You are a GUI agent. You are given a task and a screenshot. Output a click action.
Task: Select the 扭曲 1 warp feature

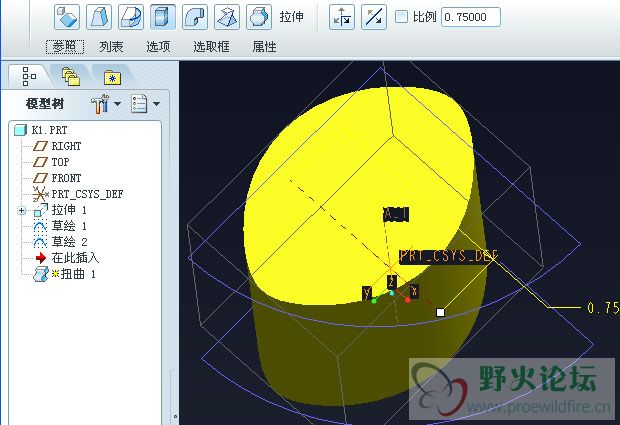64,274
